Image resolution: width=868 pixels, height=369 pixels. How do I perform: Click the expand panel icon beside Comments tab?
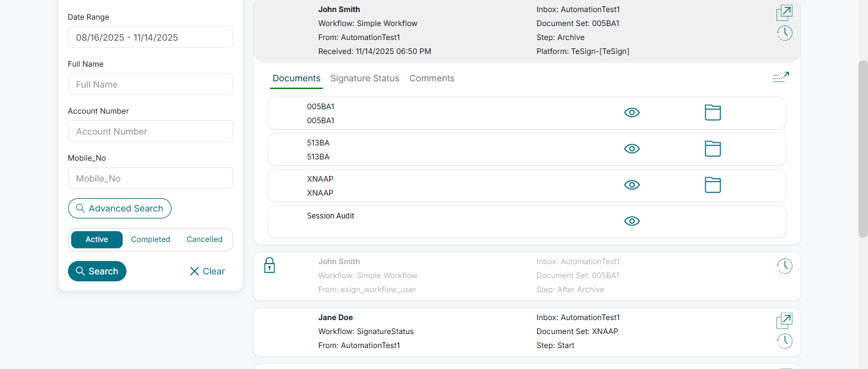coord(781,77)
